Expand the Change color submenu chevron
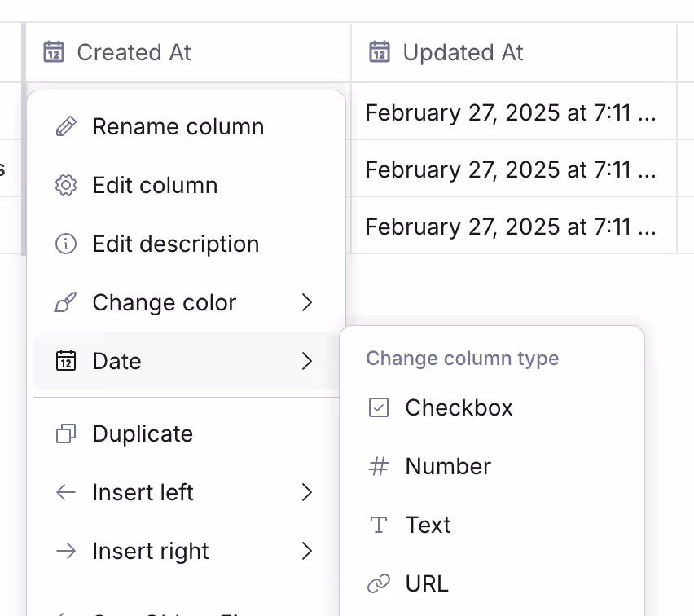This screenshot has height=616, width=694. (307, 302)
